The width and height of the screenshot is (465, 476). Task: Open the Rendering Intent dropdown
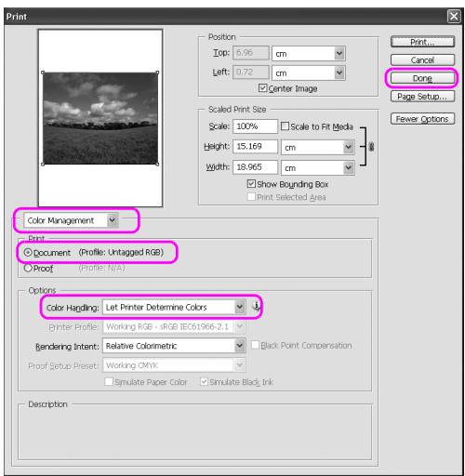click(x=174, y=346)
